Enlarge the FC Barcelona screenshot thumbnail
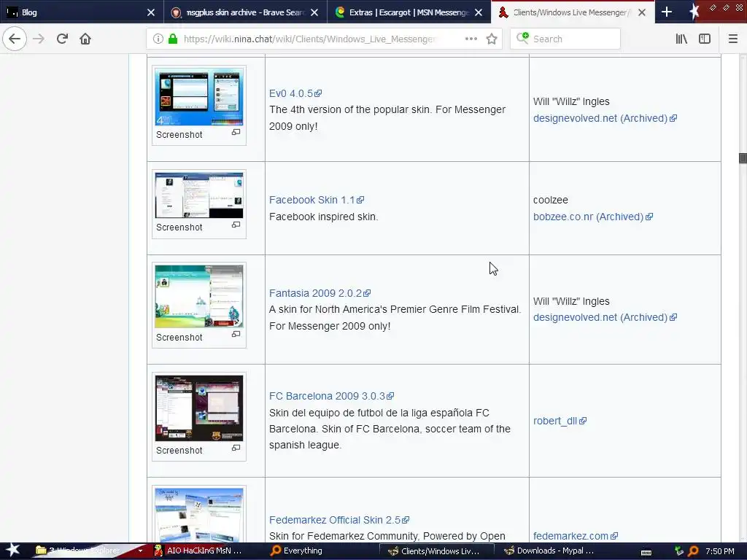The image size is (747, 560). [199, 408]
